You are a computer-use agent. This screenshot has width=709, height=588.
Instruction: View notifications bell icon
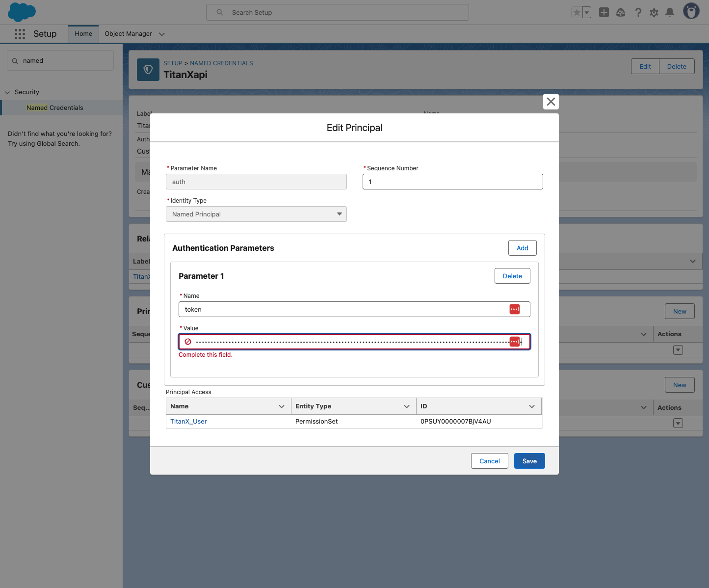click(670, 12)
